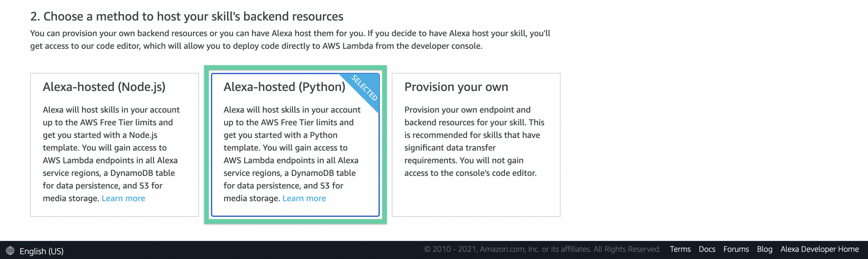Click the SELECTED ribbon on Python card
This screenshot has width=868, height=259.
364,88
